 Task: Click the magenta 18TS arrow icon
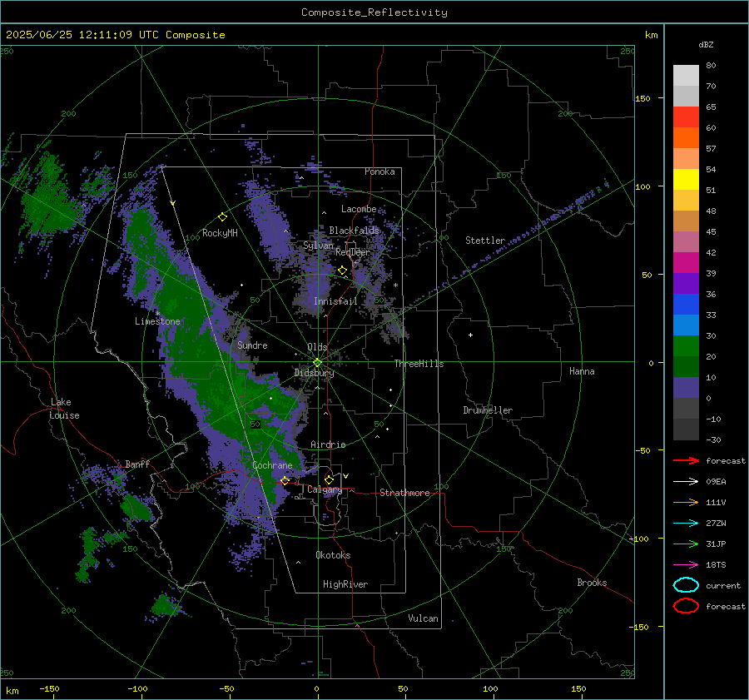(x=686, y=565)
